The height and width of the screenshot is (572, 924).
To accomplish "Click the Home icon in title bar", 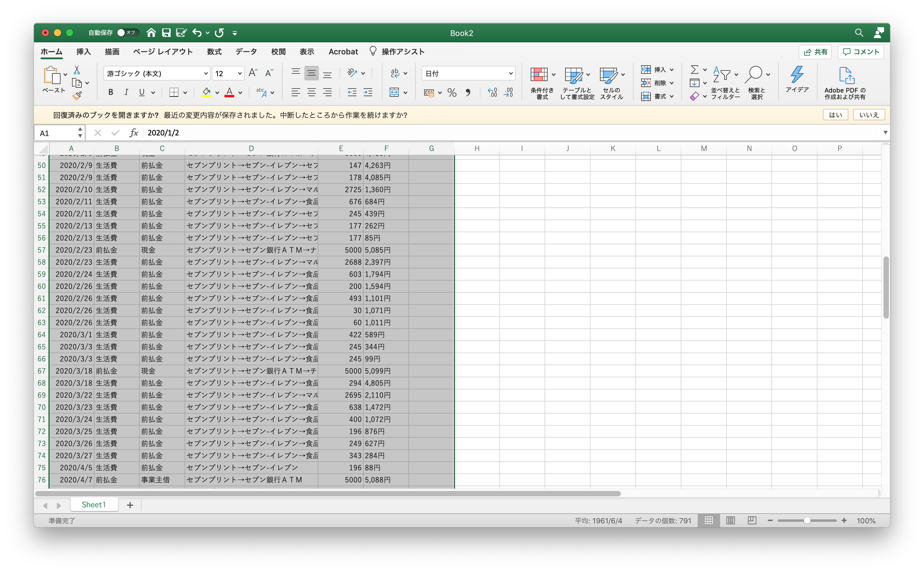I will (151, 33).
